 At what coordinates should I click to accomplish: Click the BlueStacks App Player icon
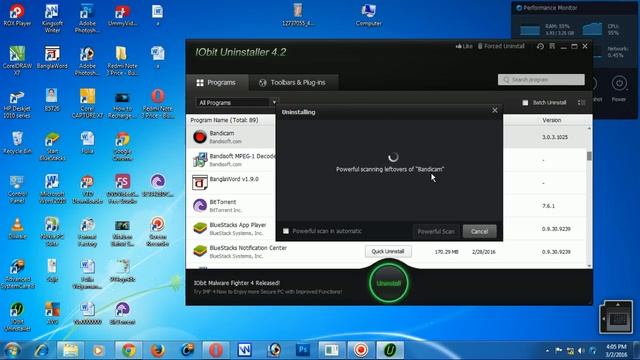[x=200, y=229]
